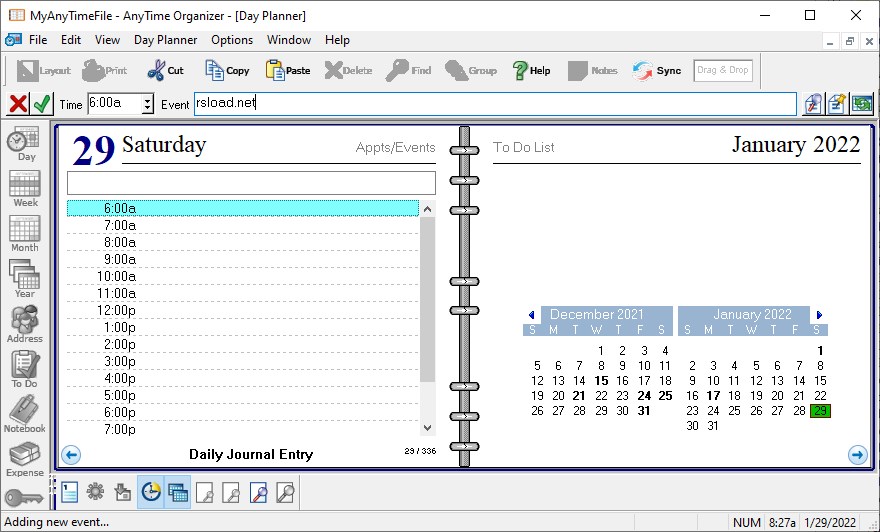Toggle the clock icon in the bottom toolbar
The height and width of the screenshot is (532, 880).
pos(150,492)
